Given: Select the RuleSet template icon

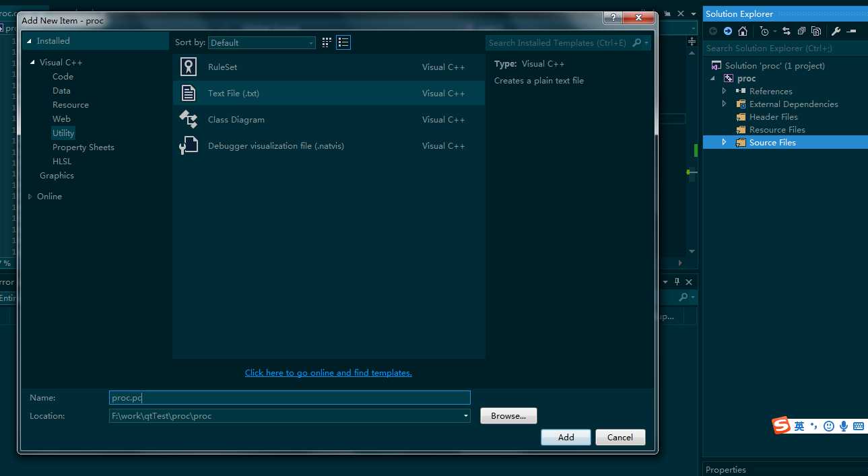Looking at the screenshot, I should (x=189, y=67).
